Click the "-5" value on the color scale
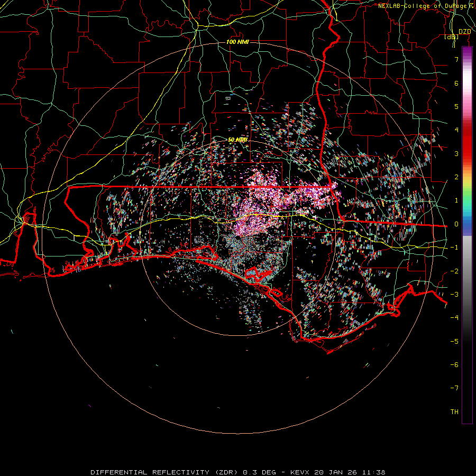Viewport: 476px width, 476px height. point(454,342)
